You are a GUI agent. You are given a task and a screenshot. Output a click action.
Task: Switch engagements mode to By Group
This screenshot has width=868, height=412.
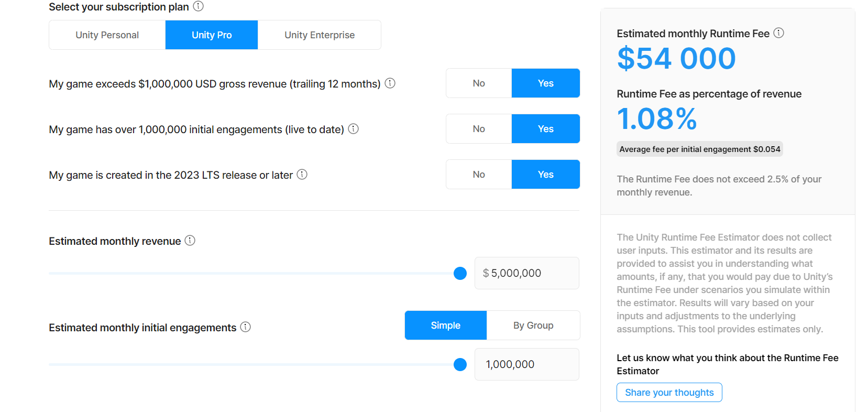pos(533,326)
